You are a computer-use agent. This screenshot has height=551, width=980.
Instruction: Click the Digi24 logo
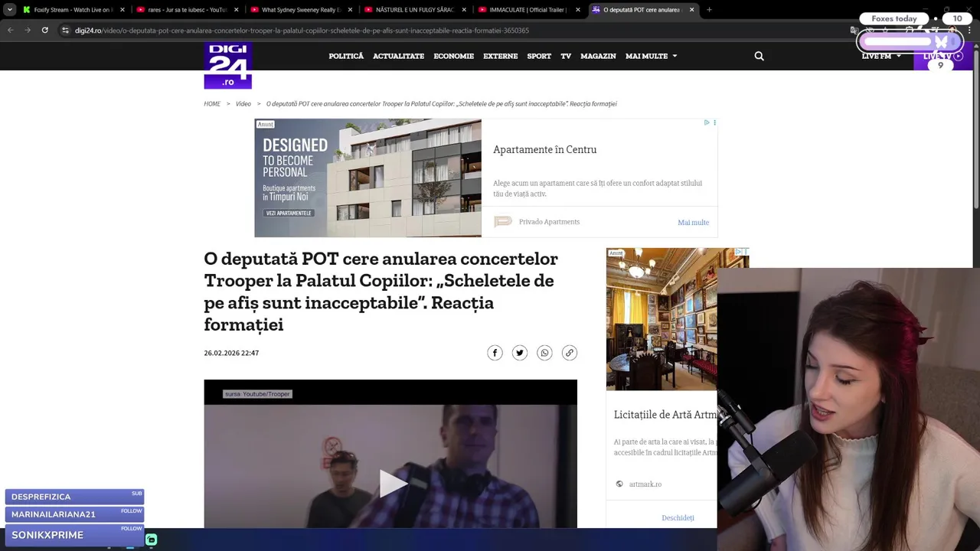coord(227,66)
